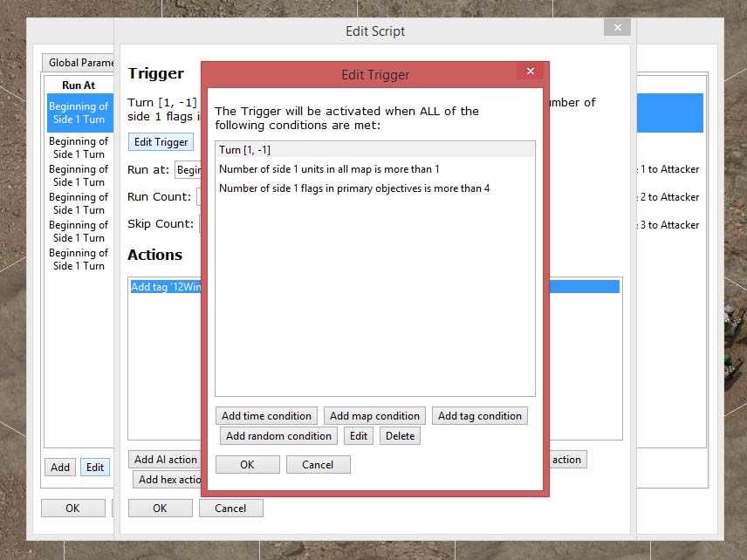
Task: Cancel the Edit Trigger dialog
Action: pyautogui.click(x=318, y=465)
